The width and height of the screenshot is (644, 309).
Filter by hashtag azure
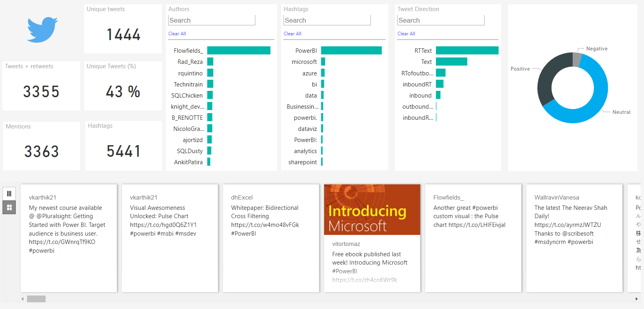pos(310,73)
